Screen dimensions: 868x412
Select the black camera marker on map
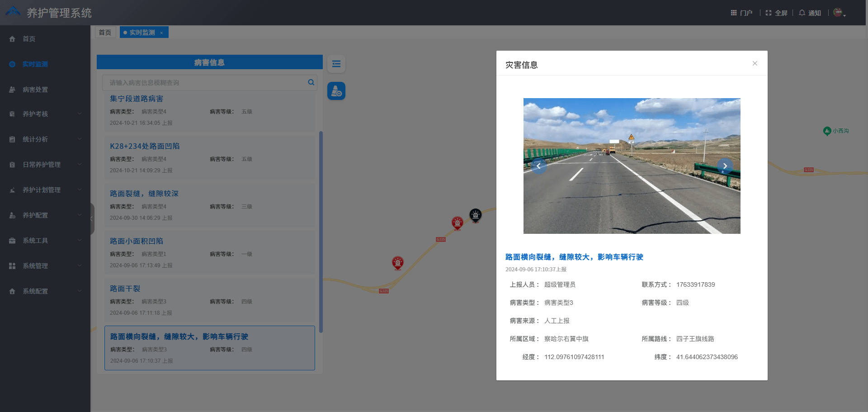pos(475,215)
